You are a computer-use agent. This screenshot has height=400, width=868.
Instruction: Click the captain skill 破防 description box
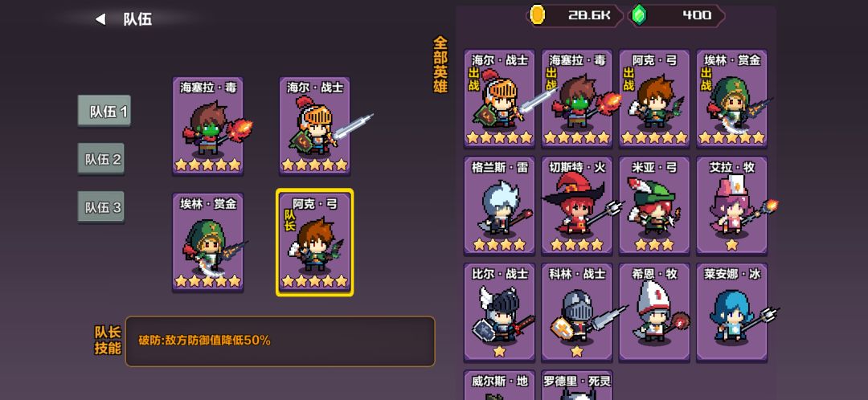point(280,341)
